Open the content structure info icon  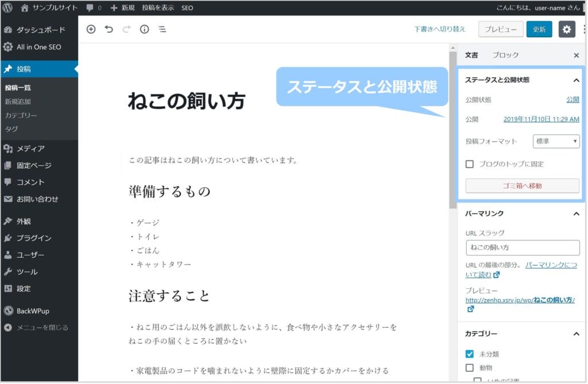coord(144,29)
